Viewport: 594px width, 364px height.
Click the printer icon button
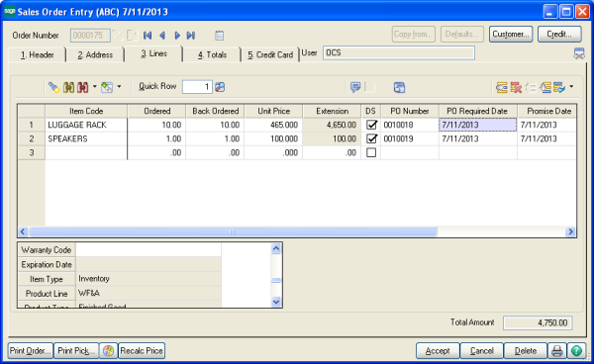[556, 351]
